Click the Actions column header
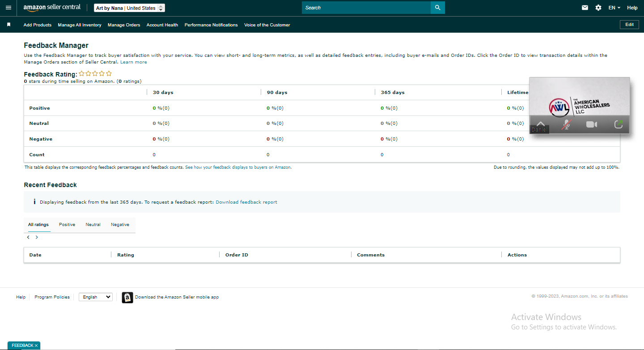 click(517, 255)
